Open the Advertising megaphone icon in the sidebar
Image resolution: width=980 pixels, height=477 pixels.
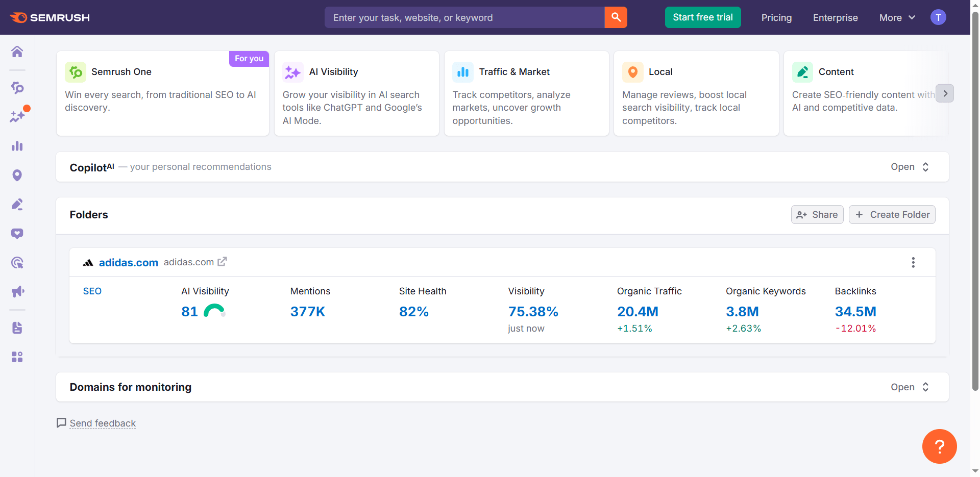17,291
